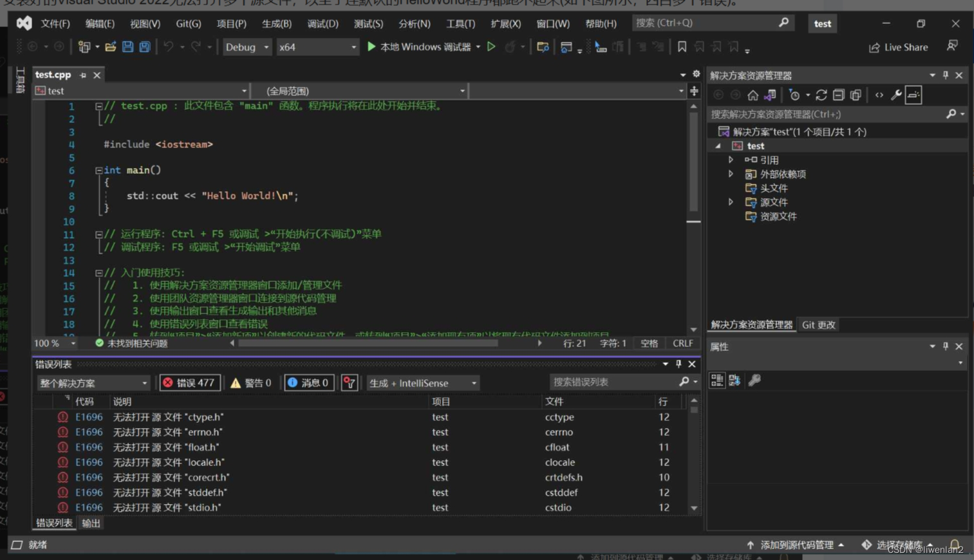Click the Save All icon
The image size is (974, 560).
pos(145,47)
